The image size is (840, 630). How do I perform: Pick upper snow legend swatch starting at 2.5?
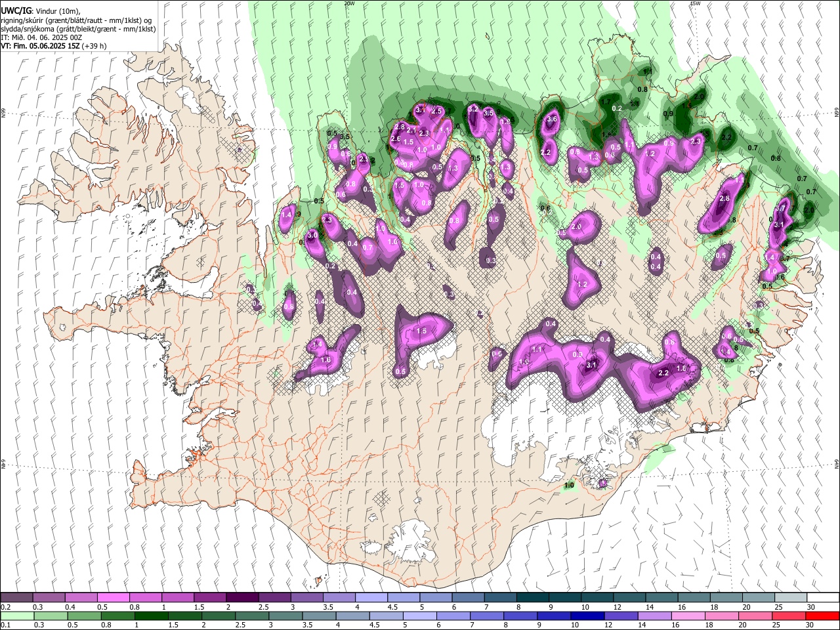(x=274, y=597)
